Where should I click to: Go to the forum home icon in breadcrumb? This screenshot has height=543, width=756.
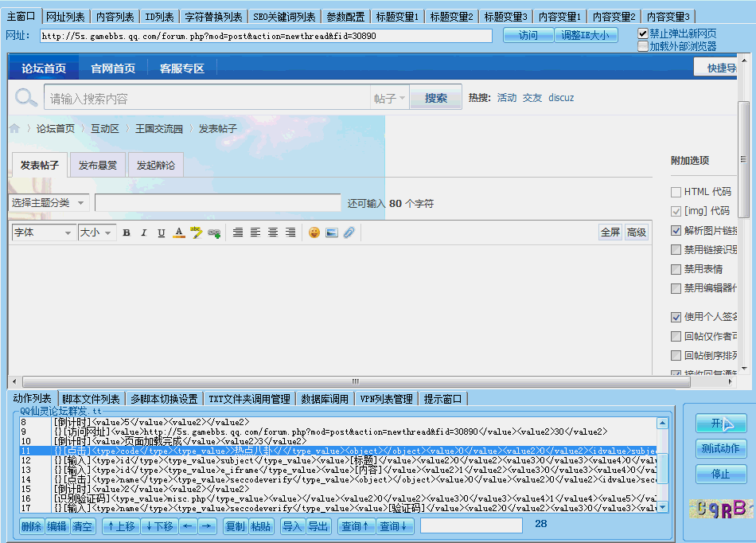coord(15,128)
